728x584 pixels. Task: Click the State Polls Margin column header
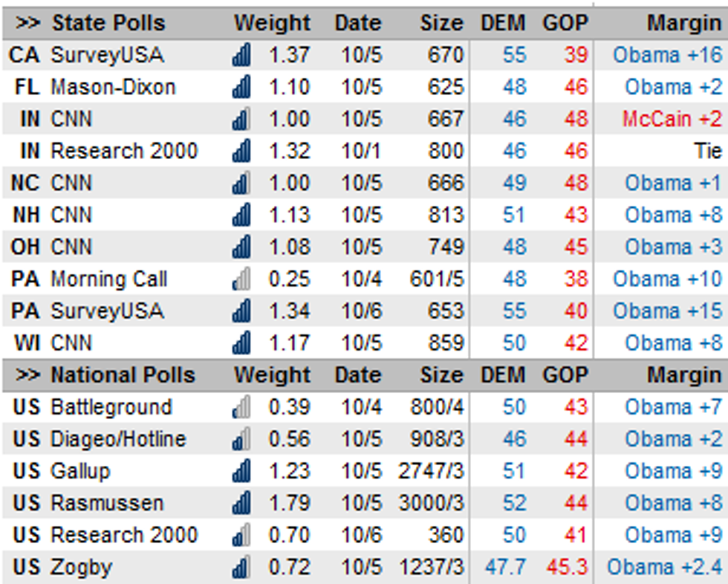click(684, 23)
